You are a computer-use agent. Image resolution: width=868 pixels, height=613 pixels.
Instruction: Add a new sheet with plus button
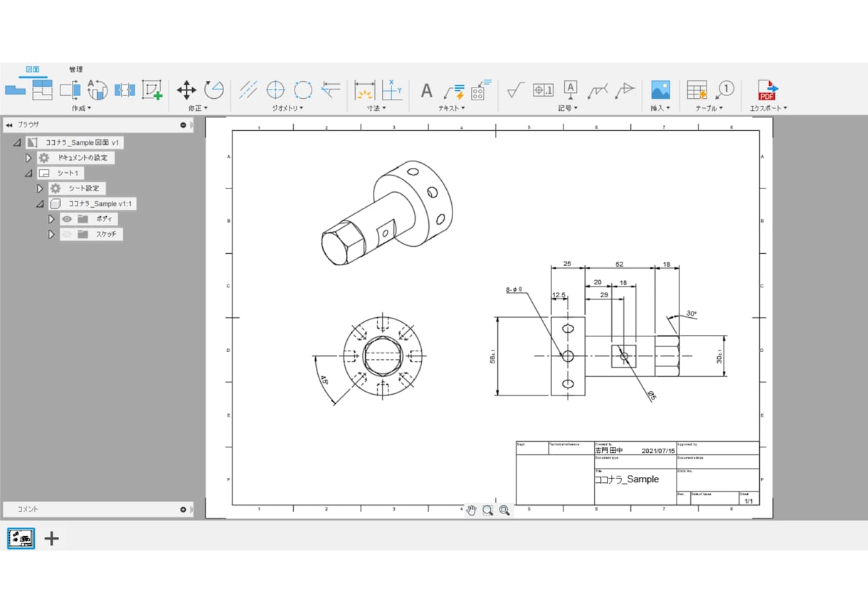[x=51, y=538]
